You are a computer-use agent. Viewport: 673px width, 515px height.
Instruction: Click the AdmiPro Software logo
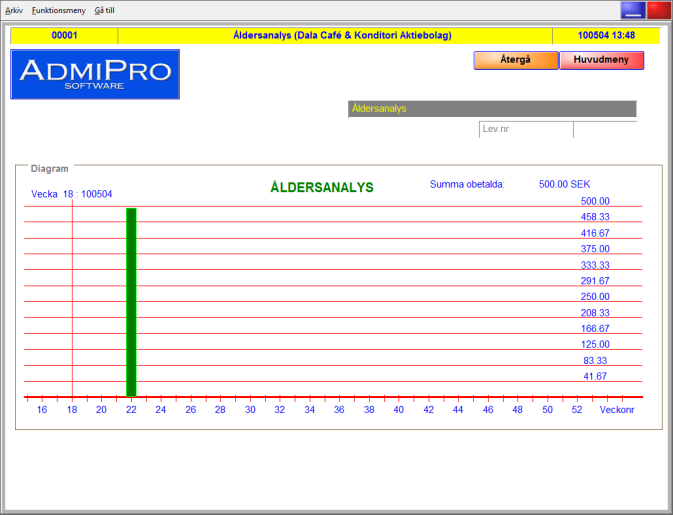point(95,74)
